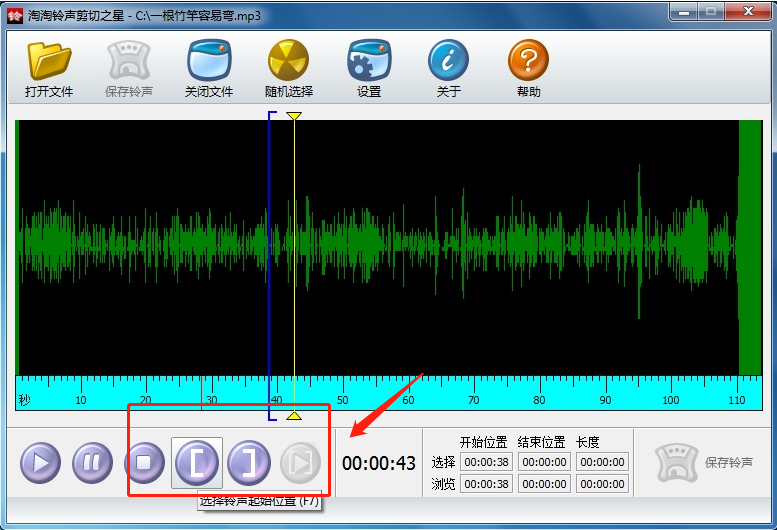Click the disabled play-selection button
Image resolution: width=777 pixels, height=530 pixels.
pyautogui.click(x=300, y=463)
